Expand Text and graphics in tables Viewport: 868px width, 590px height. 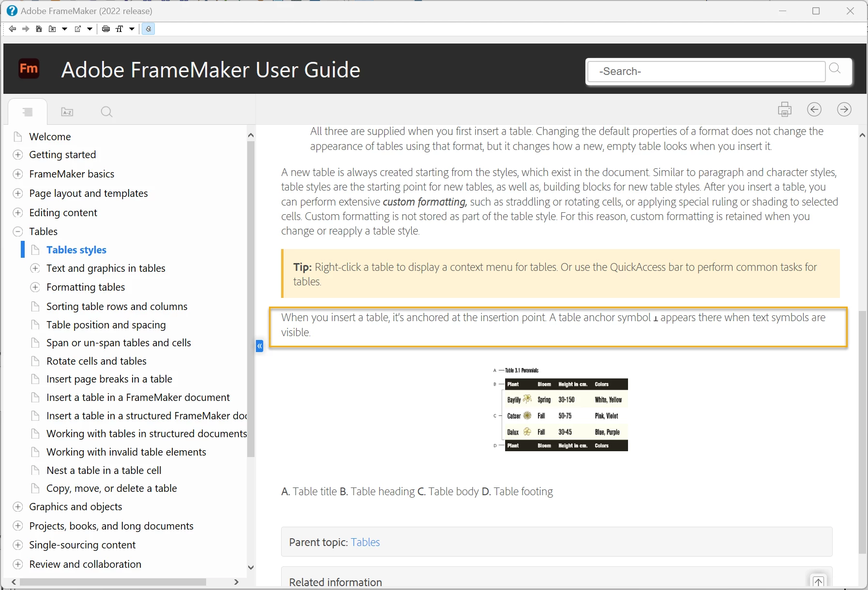(35, 268)
